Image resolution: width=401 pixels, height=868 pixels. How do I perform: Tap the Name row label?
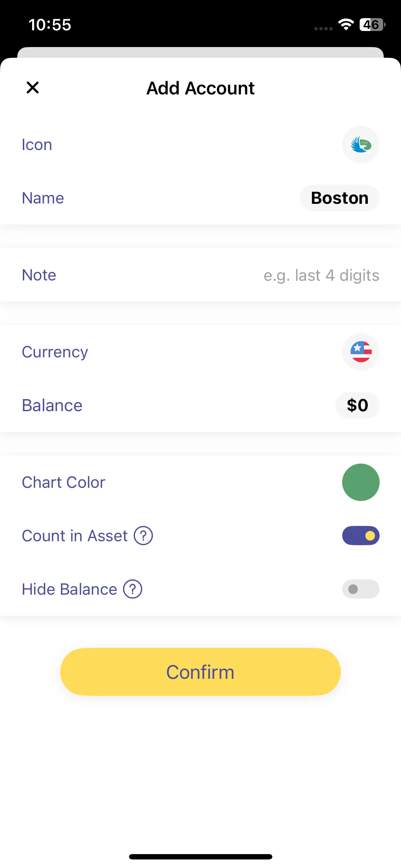pyautogui.click(x=43, y=198)
